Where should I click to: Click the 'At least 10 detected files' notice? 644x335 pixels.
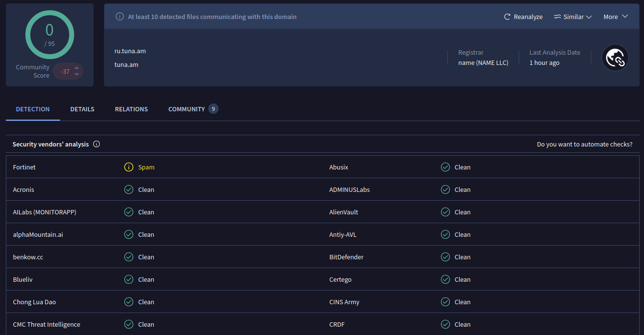click(212, 17)
